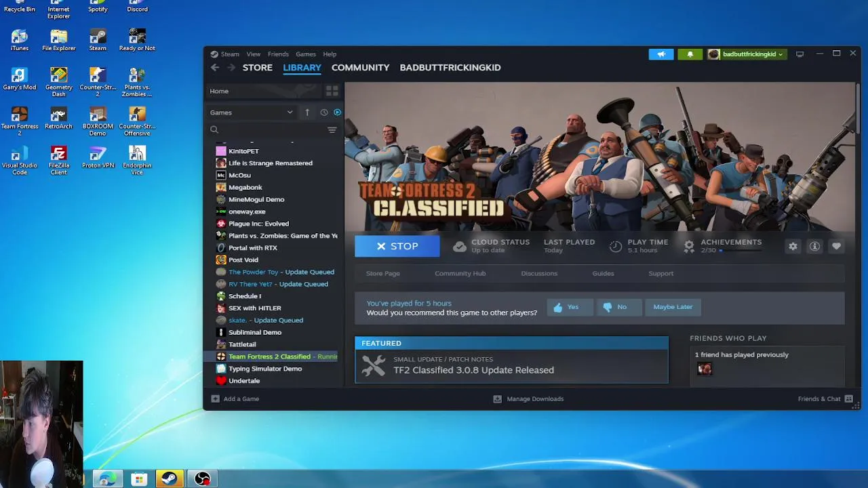The height and width of the screenshot is (488, 868).
Task: Open Manage Downloads
Action: click(x=528, y=399)
